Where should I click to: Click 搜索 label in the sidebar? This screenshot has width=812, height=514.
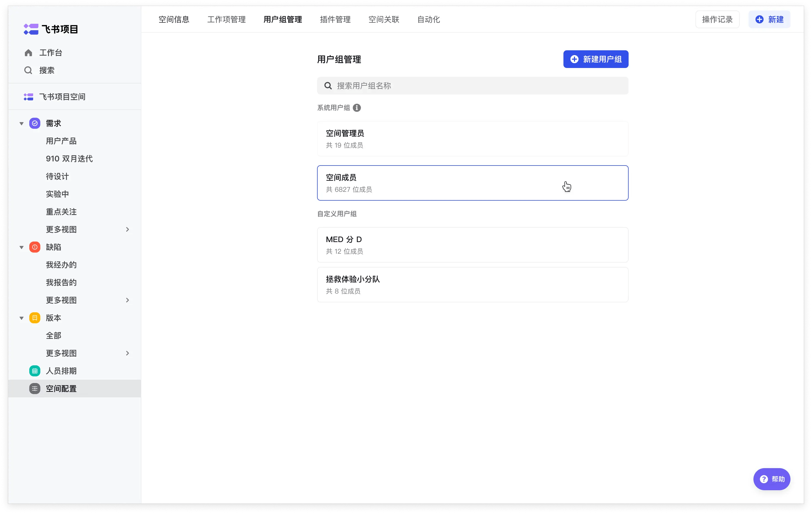click(47, 70)
